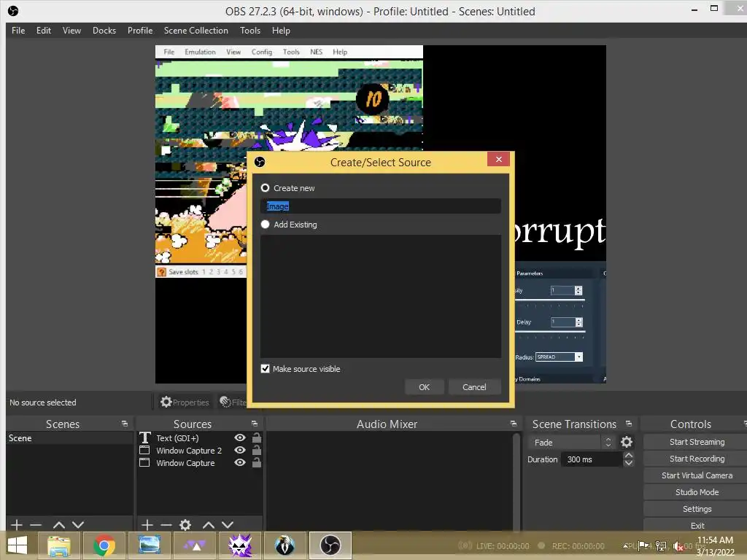The image size is (747, 560).
Task: Click the Properties button in source toolbar
Action: [x=185, y=402]
